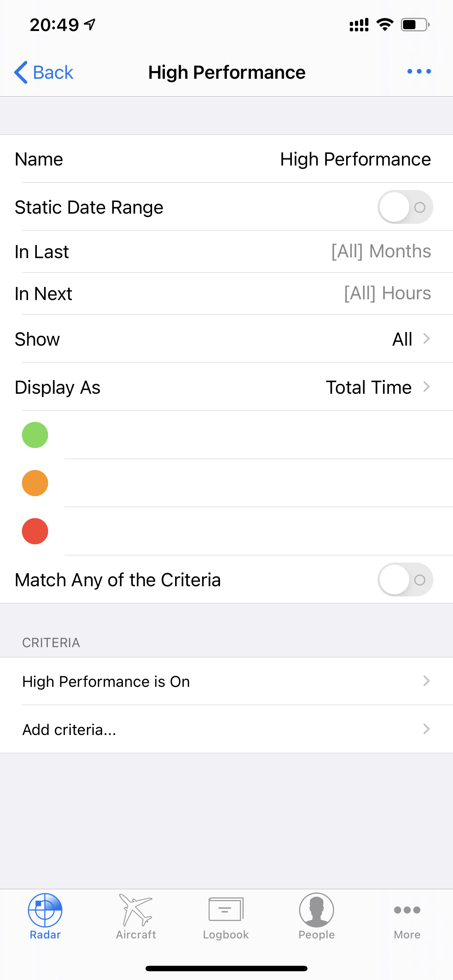Toggle Match Any of the Criteria
The width and height of the screenshot is (453, 980).
coord(405,579)
